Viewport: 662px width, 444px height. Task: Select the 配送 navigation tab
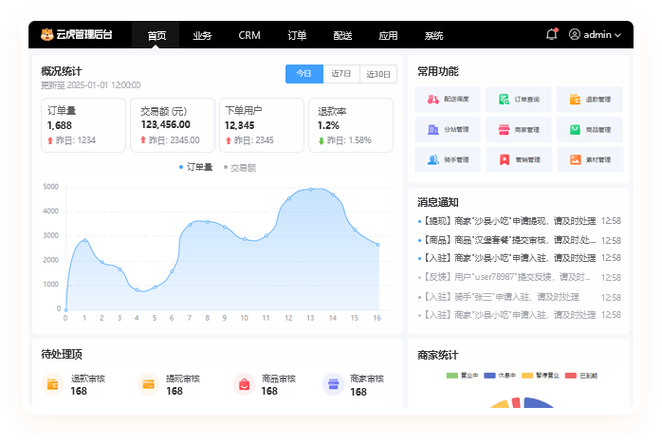click(x=342, y=35)
